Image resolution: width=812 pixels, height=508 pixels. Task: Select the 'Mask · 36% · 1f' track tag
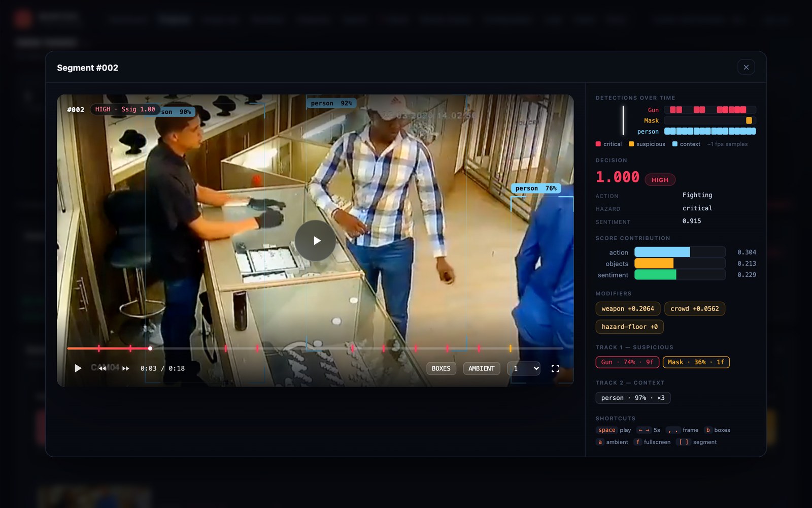[x=696, y=362]
